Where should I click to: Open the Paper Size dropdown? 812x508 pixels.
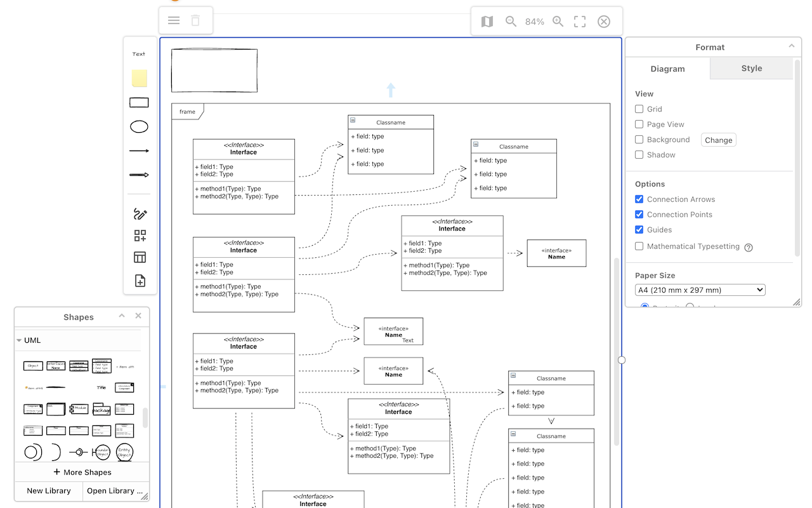700,290
